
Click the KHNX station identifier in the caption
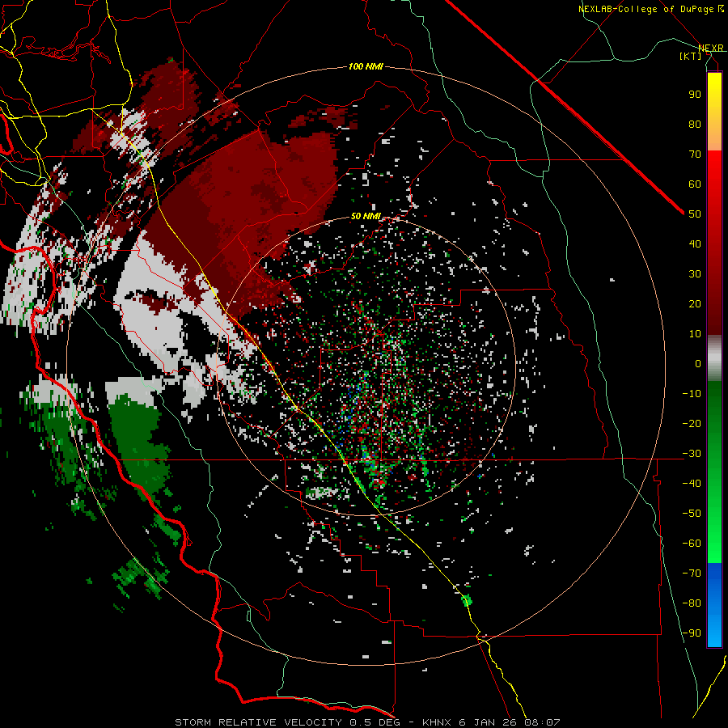point(437,722)
